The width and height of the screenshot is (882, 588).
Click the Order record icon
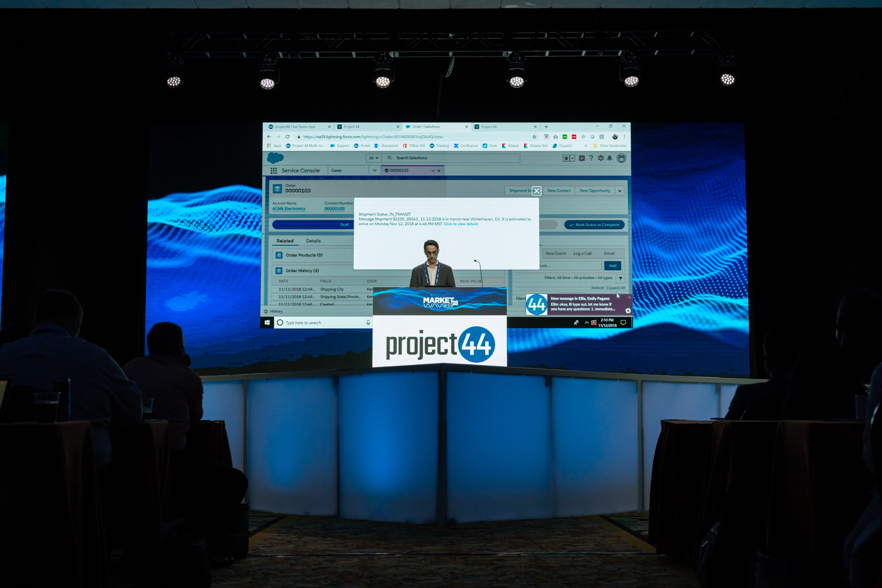(277, 189)
